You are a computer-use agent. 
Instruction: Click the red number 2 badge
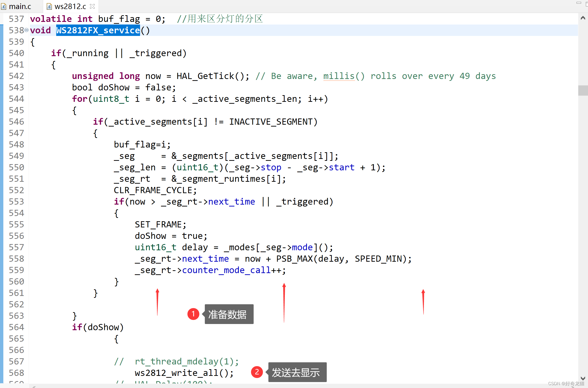pos(257,372)
